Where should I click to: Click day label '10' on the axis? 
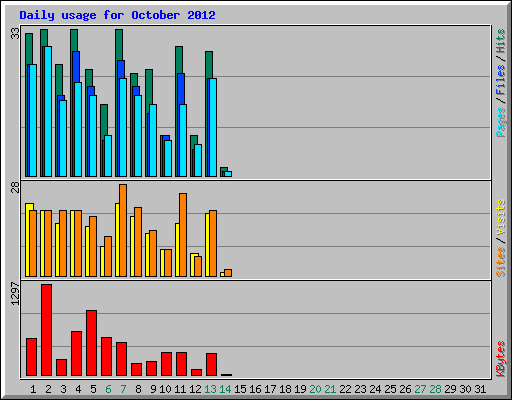pos(165,389)
